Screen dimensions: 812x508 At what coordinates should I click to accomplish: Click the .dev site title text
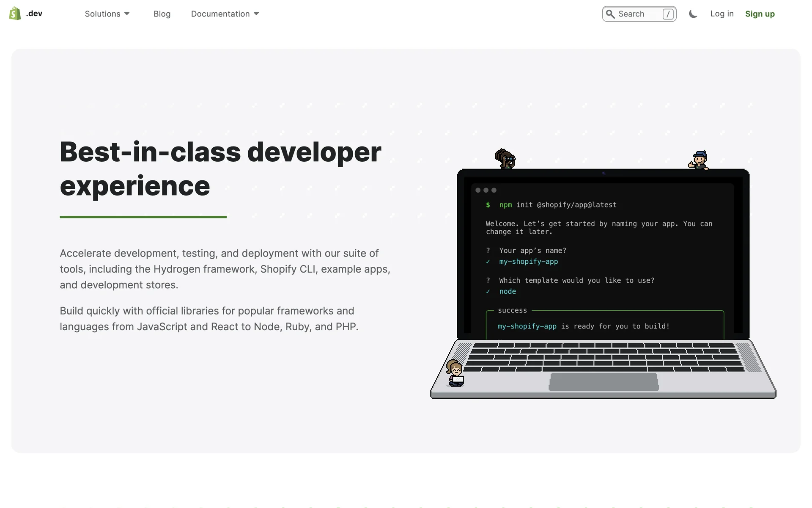pos(34,14)
